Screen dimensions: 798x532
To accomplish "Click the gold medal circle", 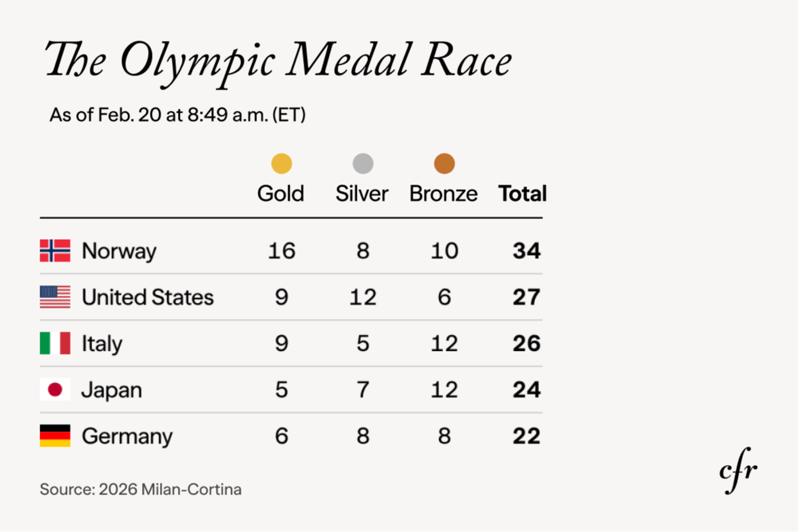I will [x=281, y=163].
